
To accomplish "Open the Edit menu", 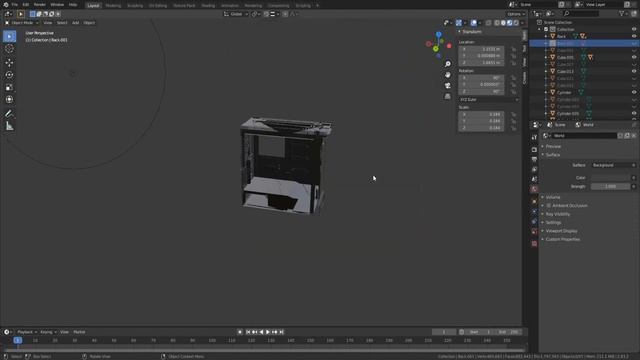I will pos(26,4).
